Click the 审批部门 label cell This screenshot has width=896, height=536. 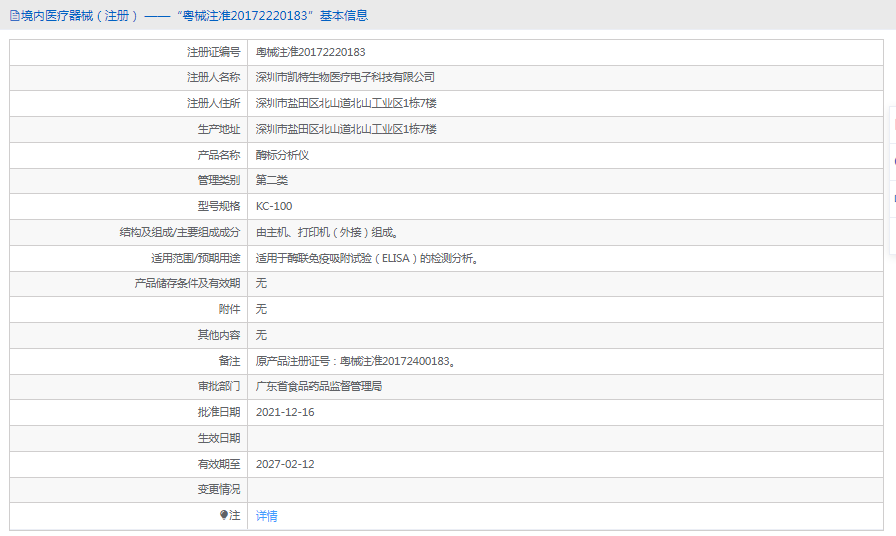pyautogui.click(x=129, y=387)
